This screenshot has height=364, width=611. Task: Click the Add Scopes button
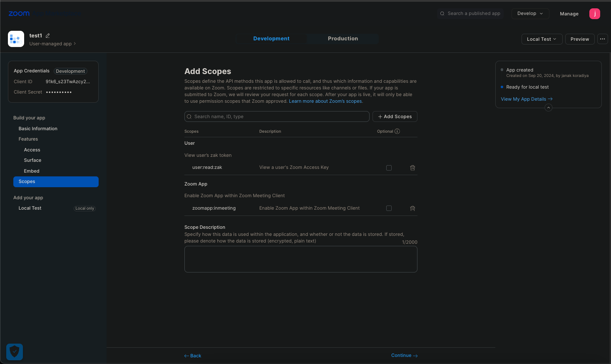395,116
